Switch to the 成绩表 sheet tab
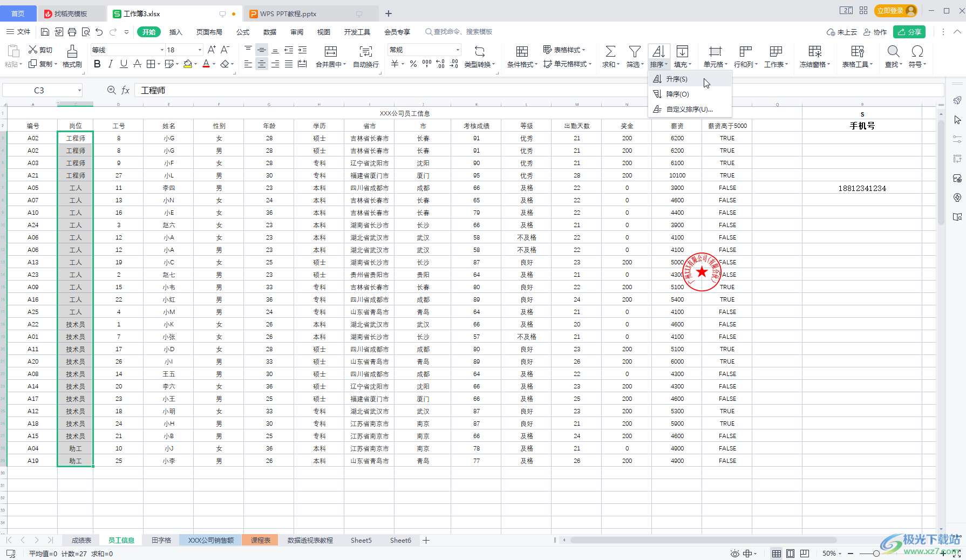The image size is (966, 560). [81, 540]
